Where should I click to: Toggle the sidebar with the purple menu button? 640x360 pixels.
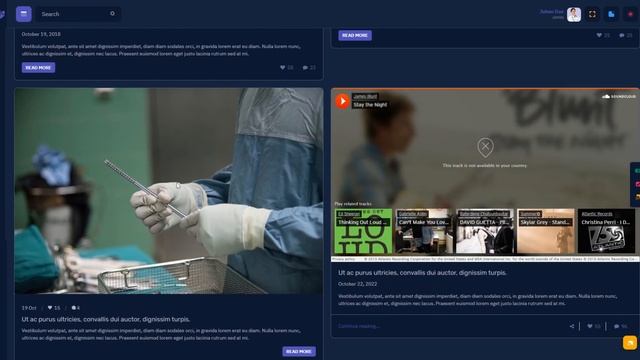click(x=24, y=14)
